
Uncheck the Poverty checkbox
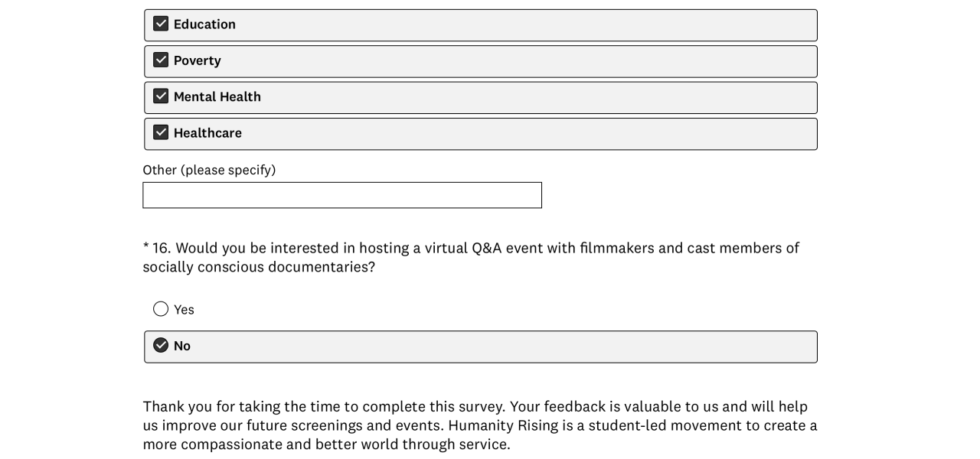(x=161, y=60)
